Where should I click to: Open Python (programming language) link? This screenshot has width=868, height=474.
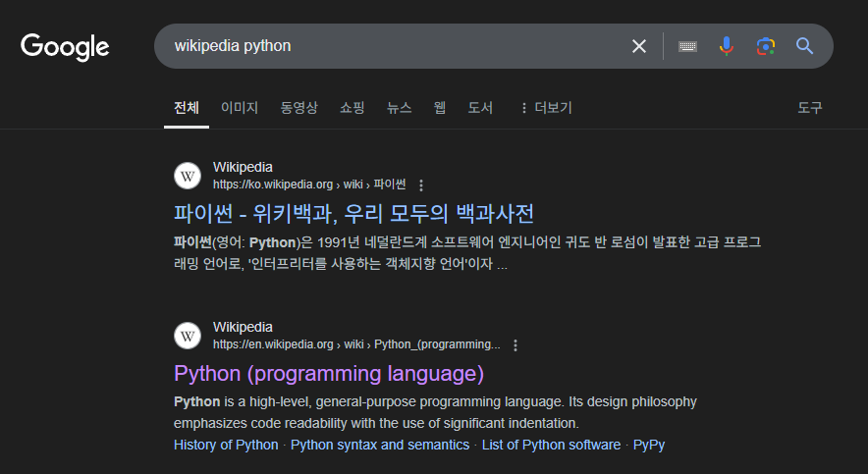point(329,374)
